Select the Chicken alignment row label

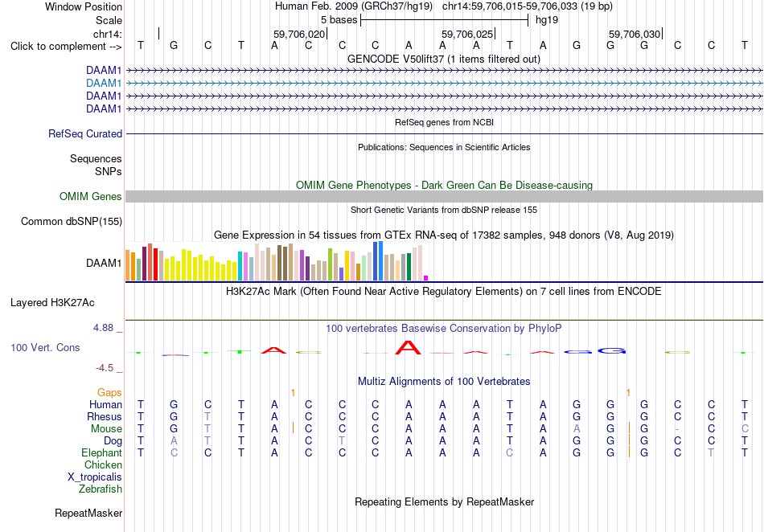coord(103,464)
